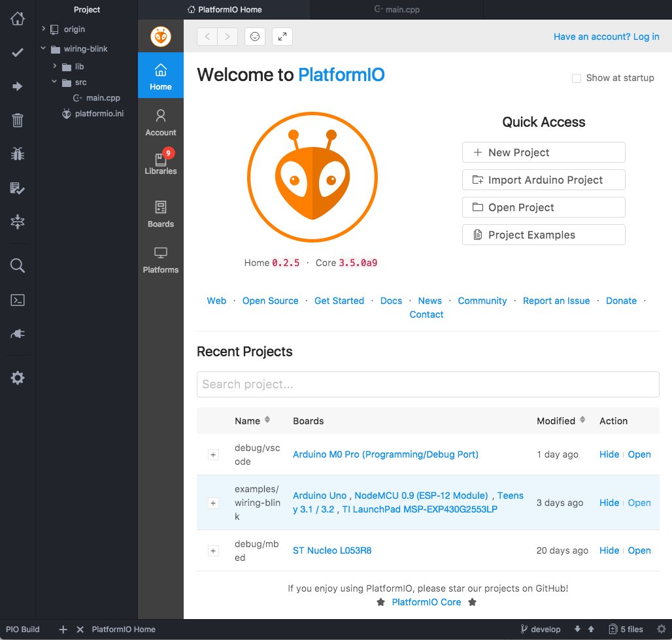Open the Community link
The width and height of the screenshot is (672, 640).
pyautogui.click(x=482, y=301)
